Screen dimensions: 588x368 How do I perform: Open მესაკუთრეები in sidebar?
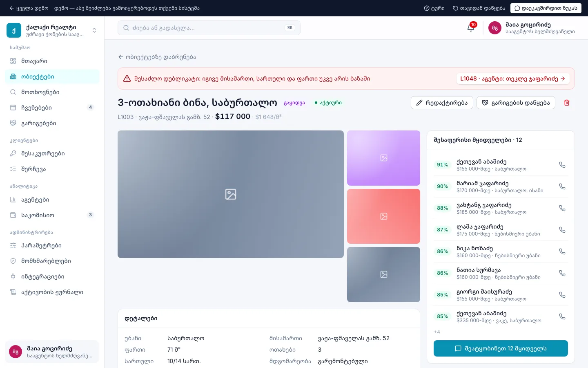pyautogui.click(x=52, y=153)
